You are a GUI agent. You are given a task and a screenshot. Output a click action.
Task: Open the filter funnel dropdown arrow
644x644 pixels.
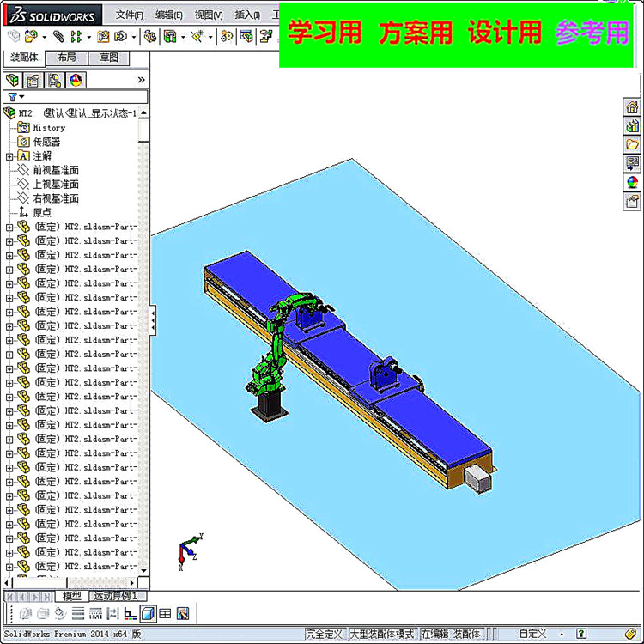point(21,97)
